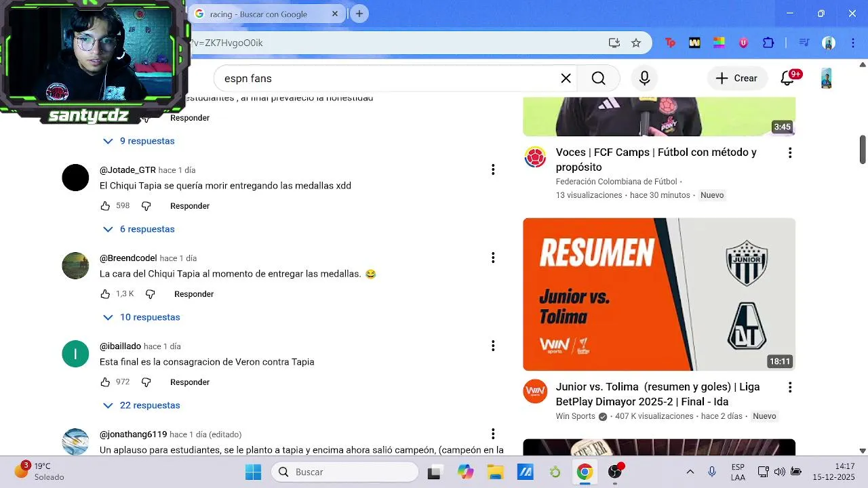Click the purple 'U' extension icon
This screenshot has width=868, height=488.
(x=743, y=43)
